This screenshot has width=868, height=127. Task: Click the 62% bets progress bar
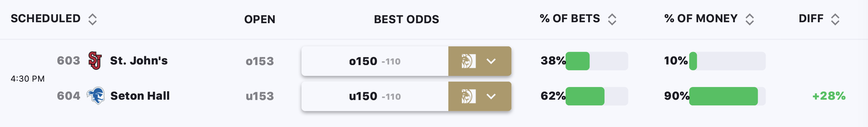(597, 96)
